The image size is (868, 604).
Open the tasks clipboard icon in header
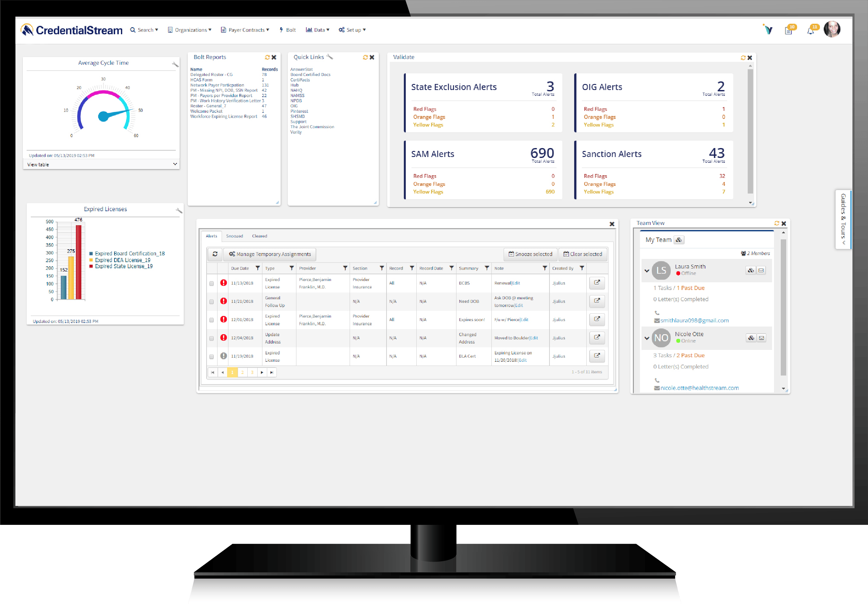(x=788, y=30)
